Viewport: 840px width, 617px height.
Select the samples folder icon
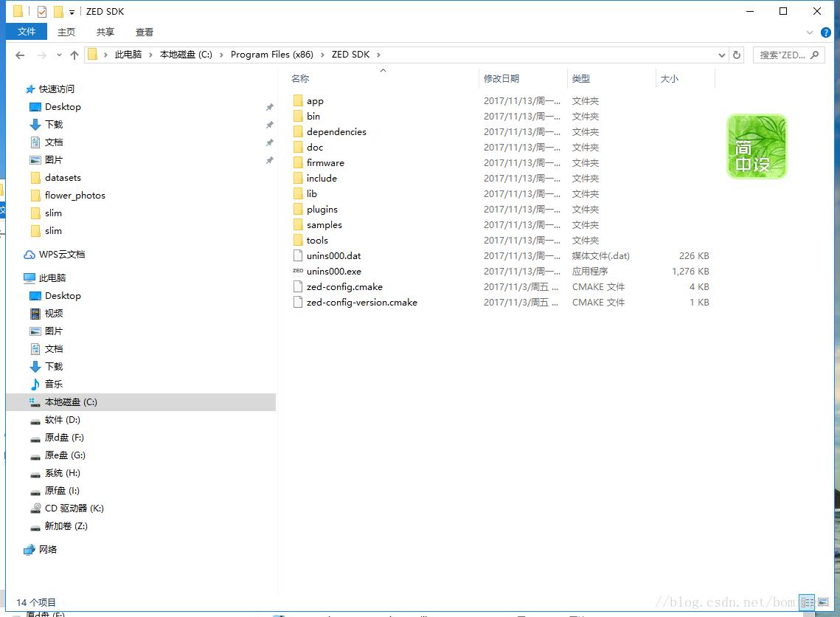click(x=298, y=225)
